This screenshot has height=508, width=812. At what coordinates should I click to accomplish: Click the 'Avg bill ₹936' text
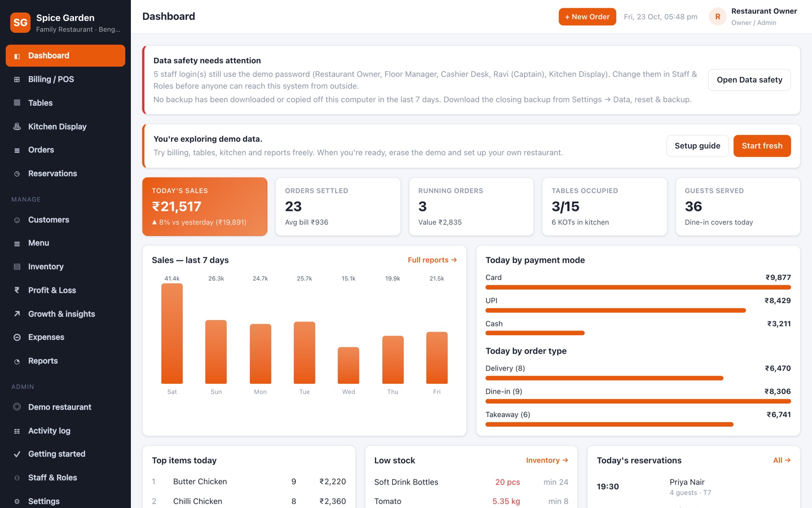[x=307, y=222]
